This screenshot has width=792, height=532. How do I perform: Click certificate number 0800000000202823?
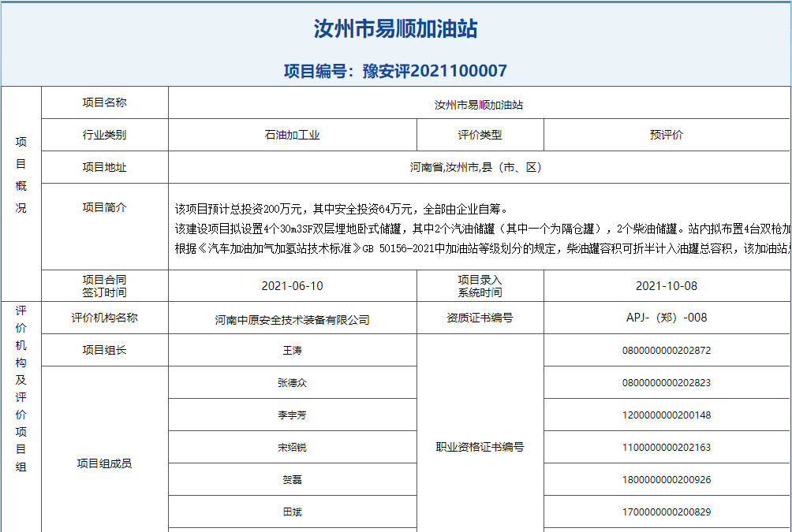667,382
